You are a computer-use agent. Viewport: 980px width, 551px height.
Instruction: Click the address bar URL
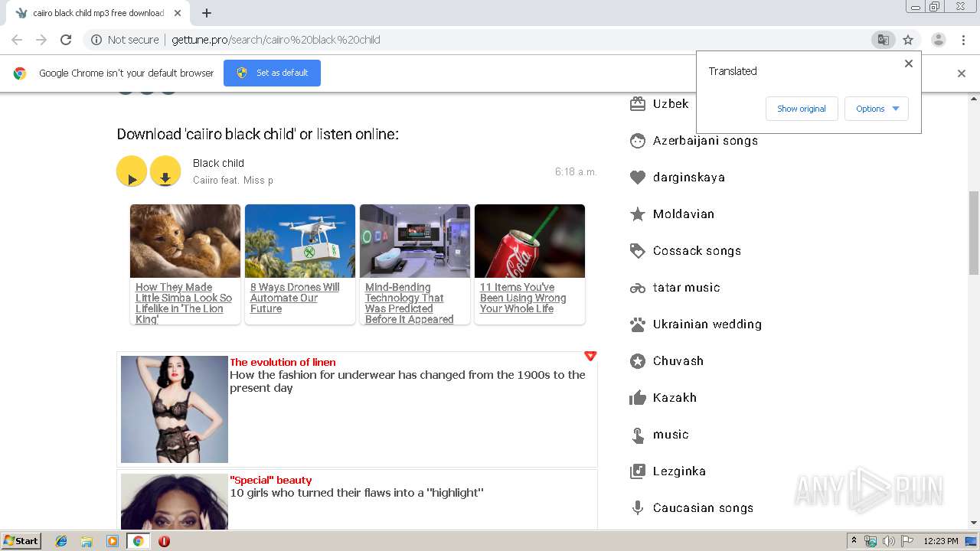tap(276, 40)
